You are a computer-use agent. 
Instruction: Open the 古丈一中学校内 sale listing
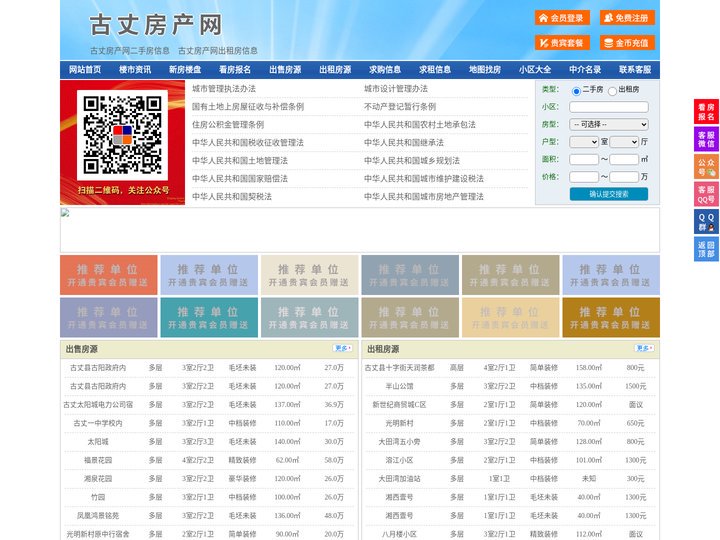pyautogui.click(x=98, y=423)
